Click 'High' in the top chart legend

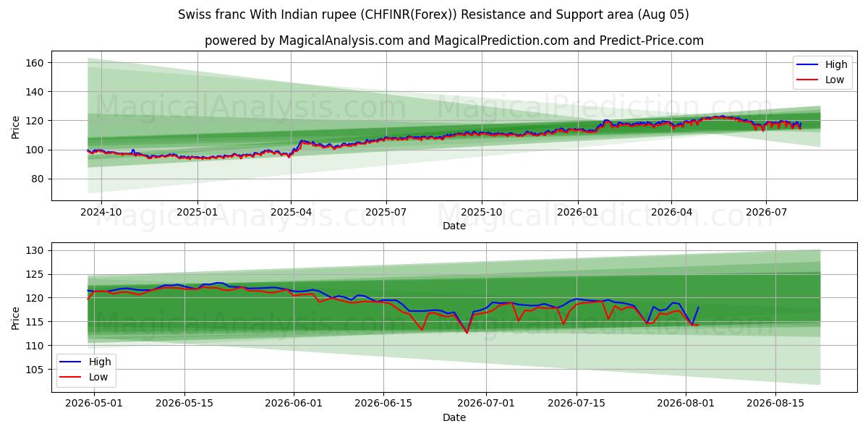(836, 64)
